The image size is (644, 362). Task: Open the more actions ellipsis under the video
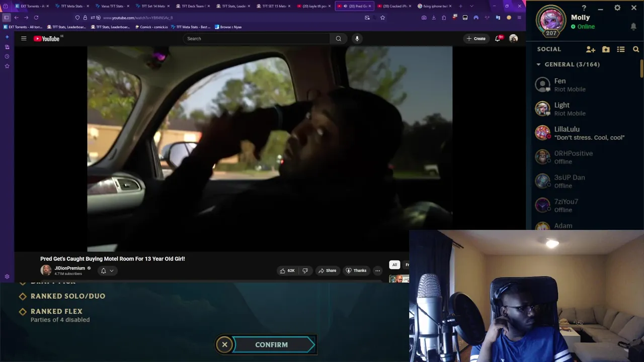tap(377, 270)
